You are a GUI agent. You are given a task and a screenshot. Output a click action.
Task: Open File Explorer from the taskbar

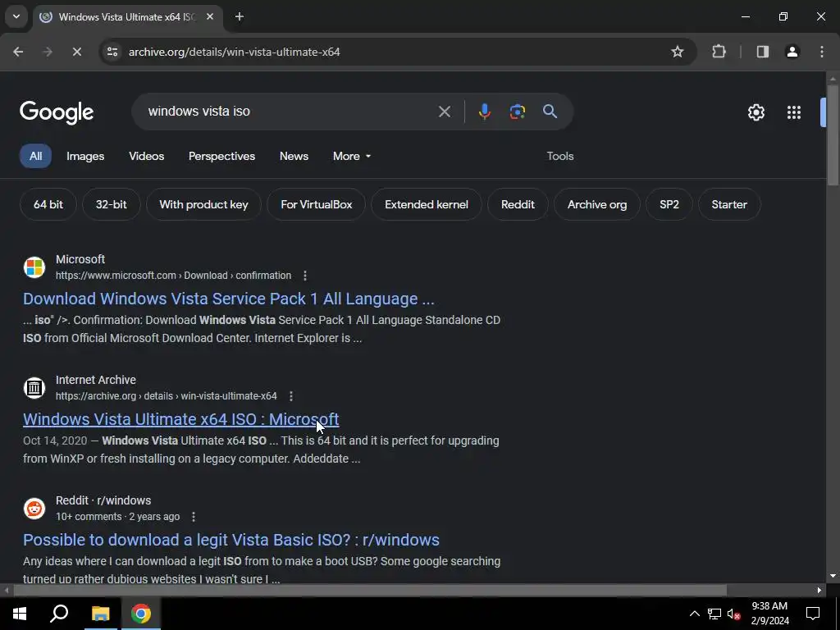click(x=100, y=614)
